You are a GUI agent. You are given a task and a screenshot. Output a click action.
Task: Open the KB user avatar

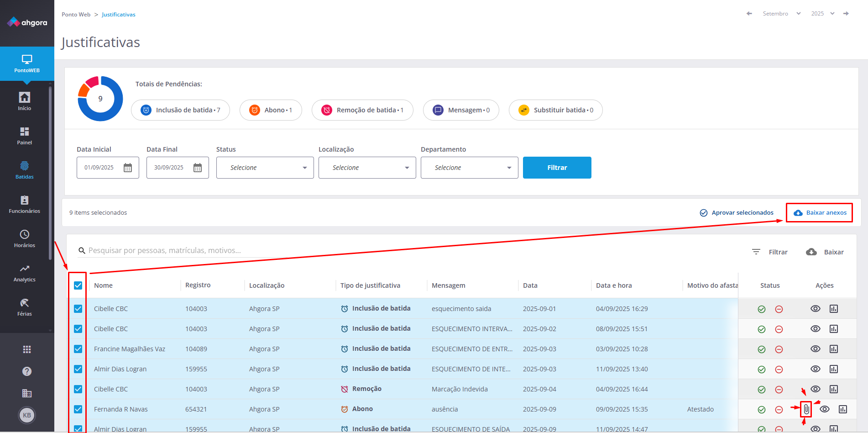pos(27,415)
